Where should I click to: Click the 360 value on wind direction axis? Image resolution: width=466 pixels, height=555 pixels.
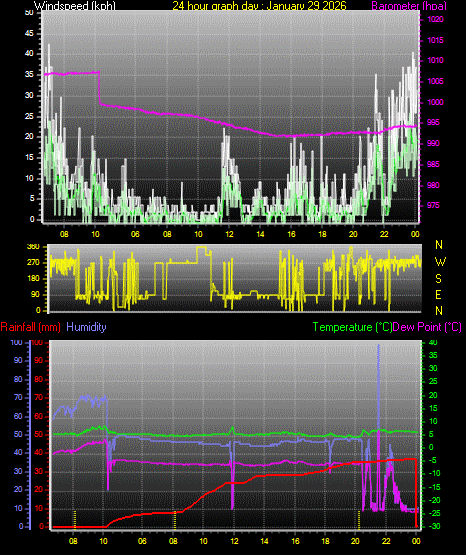[33, 247]
